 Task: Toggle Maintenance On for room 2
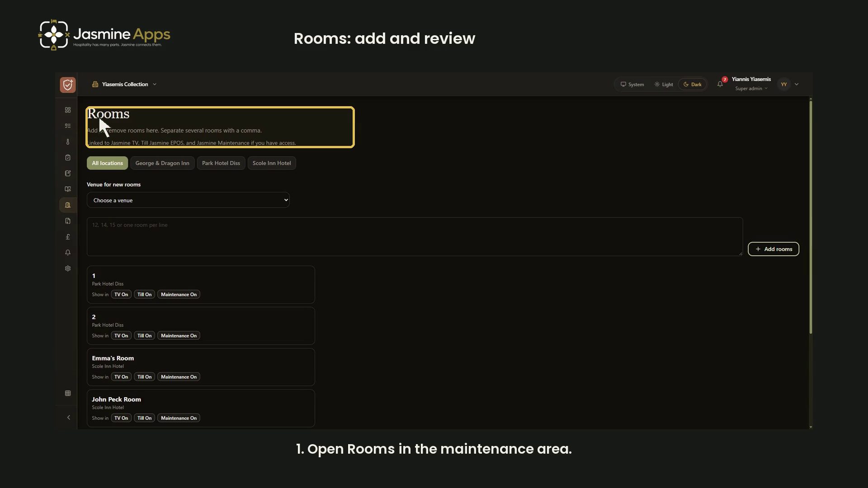(179, 336)
